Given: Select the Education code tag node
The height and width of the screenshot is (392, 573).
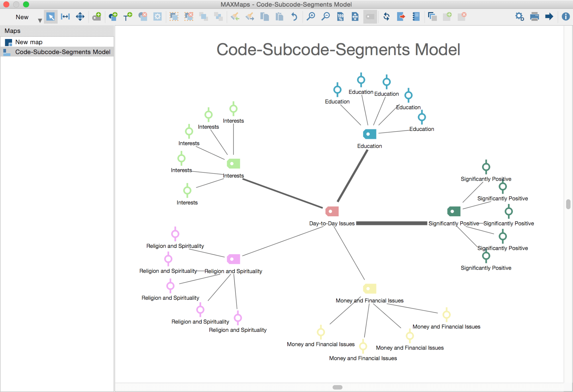Looking at the screenshot, I should (x=370, y=134).
